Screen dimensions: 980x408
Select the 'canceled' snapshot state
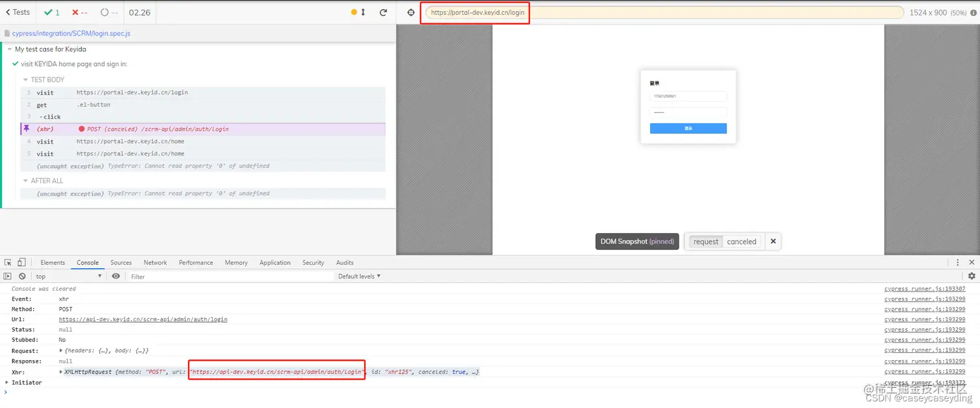(x=741, y=242)
